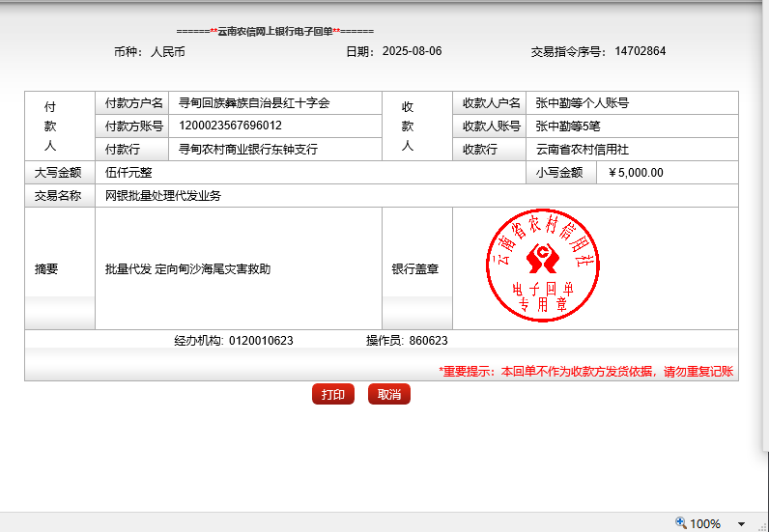Click the 100% zoom level text
Screen dimensions: 769x532
705,523
